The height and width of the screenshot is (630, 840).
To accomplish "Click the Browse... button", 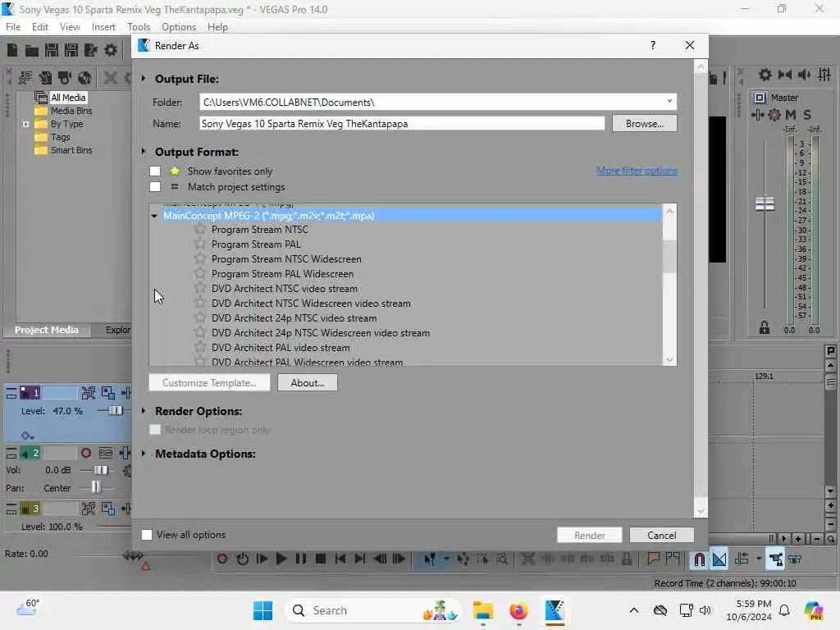I will (x=645, y=124).
